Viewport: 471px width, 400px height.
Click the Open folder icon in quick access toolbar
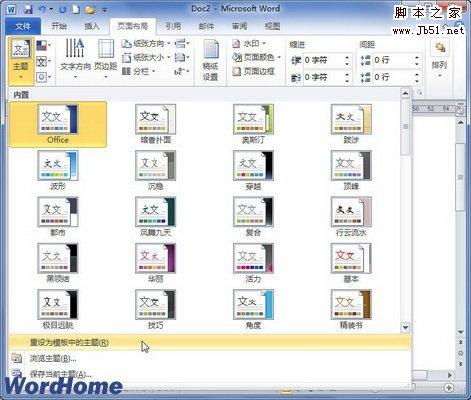tap(90, 10)
